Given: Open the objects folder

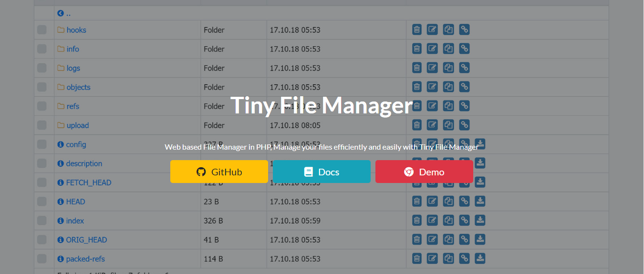Looking at the screenshot, I should [78, 87].
